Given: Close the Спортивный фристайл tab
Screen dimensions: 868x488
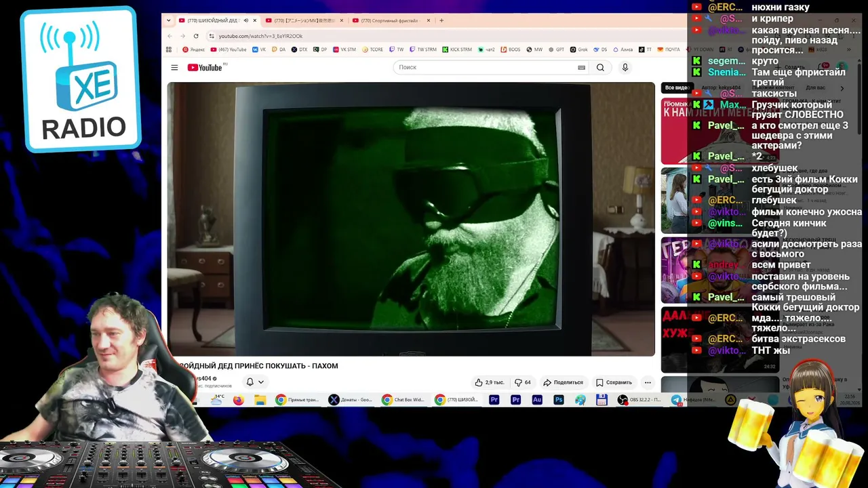Looking at the screenshot, I should [x=427, y=20].
